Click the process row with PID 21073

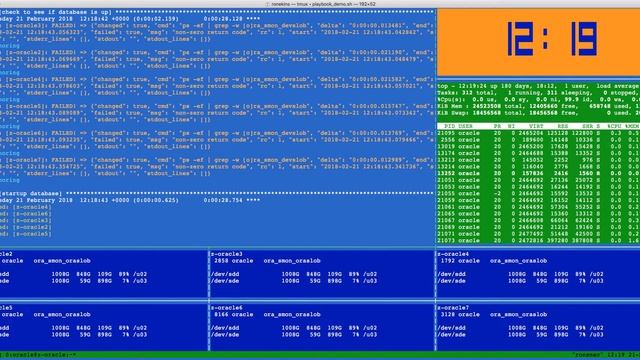click(538, 241)
